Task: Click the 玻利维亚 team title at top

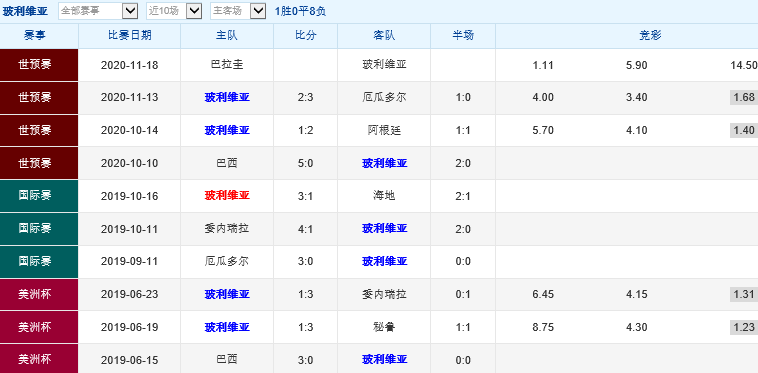Action: tap(25, 11)
